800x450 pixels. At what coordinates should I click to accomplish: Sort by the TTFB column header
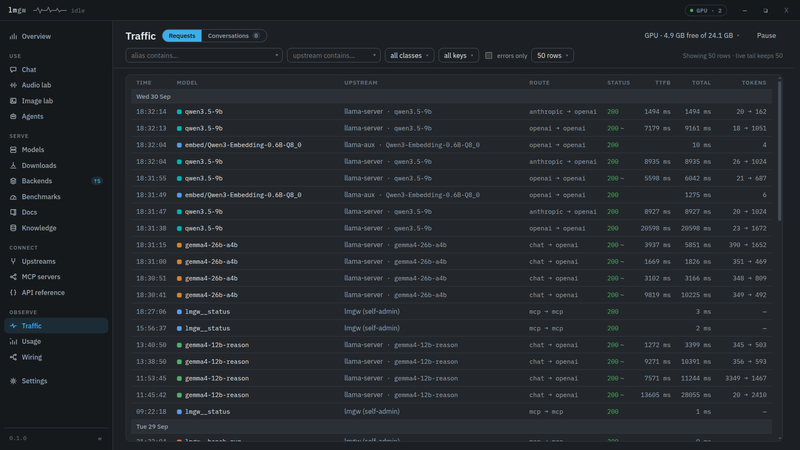click(663, 83)
